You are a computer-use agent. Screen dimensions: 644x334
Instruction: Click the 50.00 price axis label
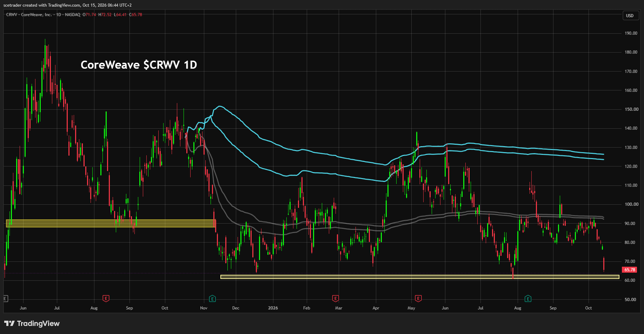(x=631, y=300)
